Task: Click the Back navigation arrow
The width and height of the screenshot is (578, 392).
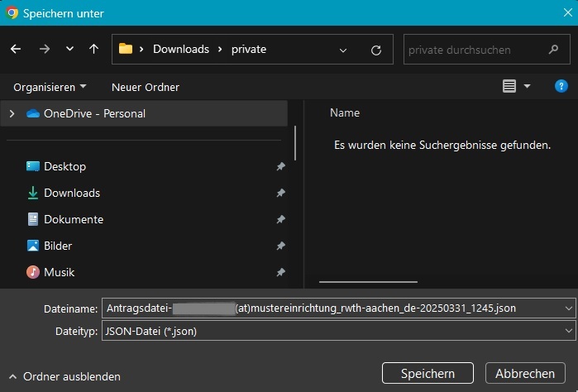Action: [x=16, y=50]
